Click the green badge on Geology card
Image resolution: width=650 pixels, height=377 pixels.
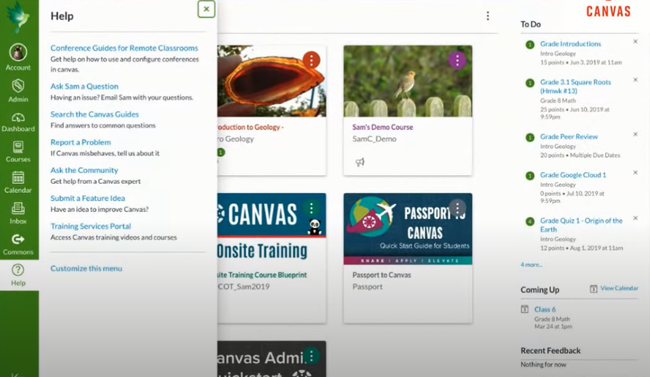tap(221, 153)
